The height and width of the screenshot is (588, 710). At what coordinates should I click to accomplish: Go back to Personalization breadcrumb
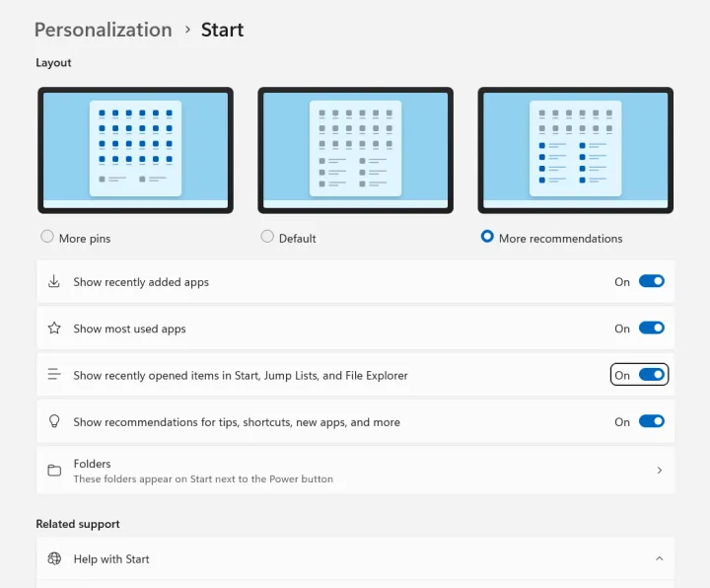[x=103, y=30]
